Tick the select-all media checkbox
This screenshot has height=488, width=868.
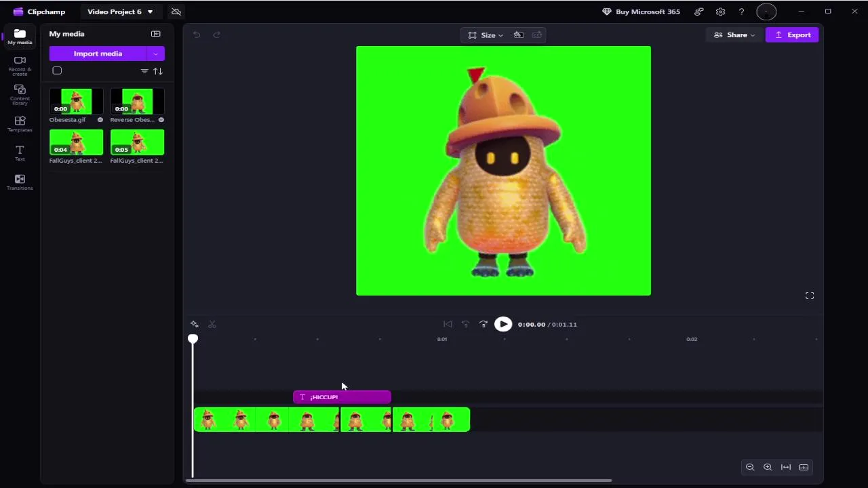point(57,70)
